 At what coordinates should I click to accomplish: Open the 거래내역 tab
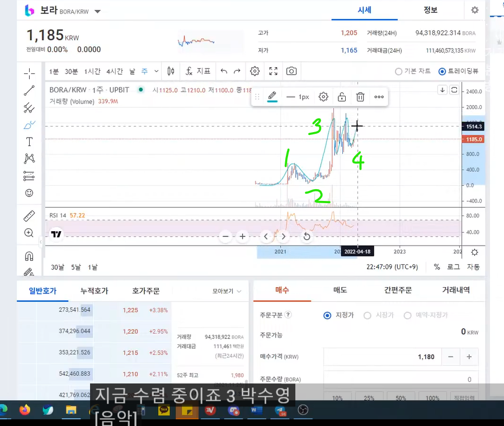click(456, 290)
